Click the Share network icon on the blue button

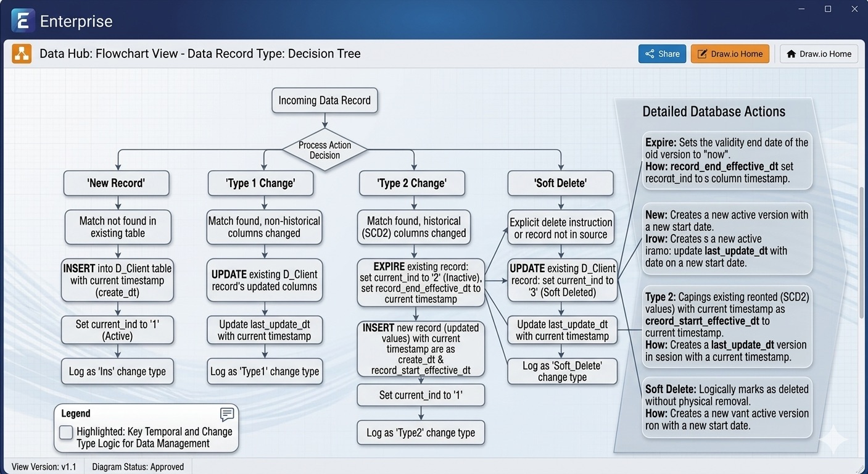650,54
